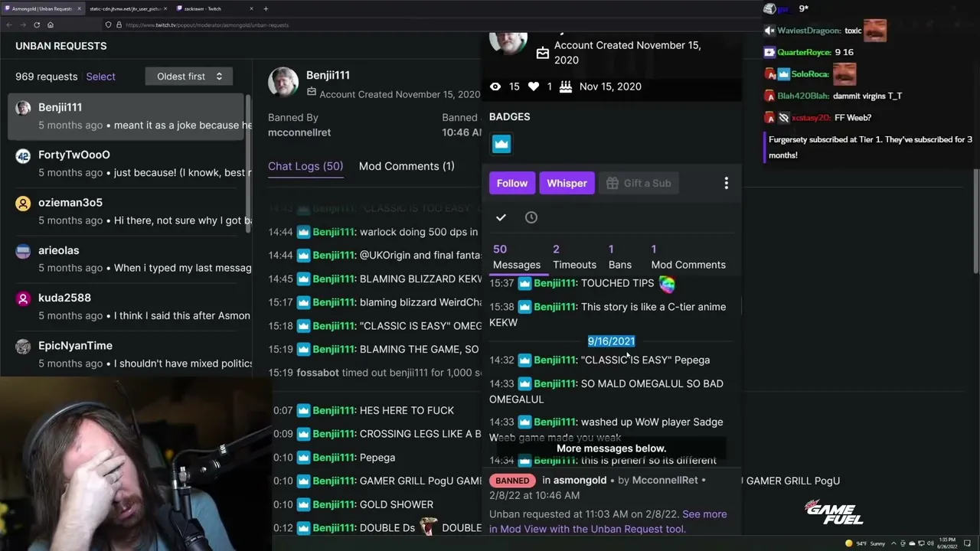Click the heart followers icon in user card
The image size is (980, 551).
tap(534, 86)
